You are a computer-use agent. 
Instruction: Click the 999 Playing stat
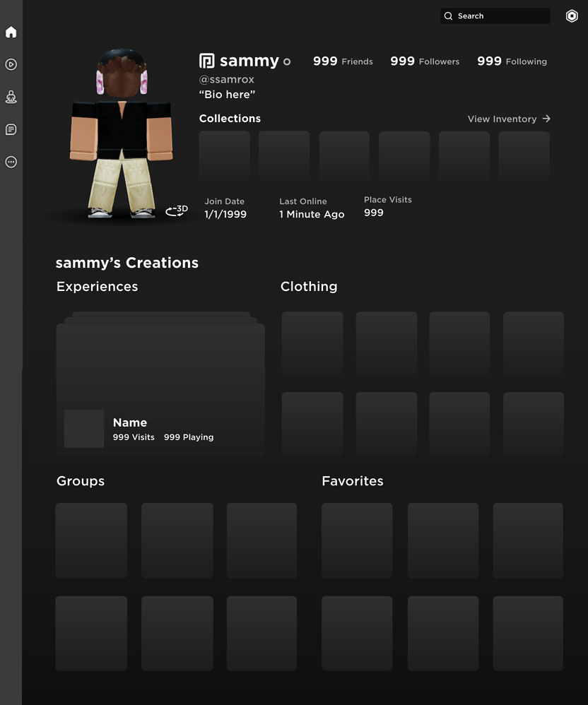click(x=189, y=437)
